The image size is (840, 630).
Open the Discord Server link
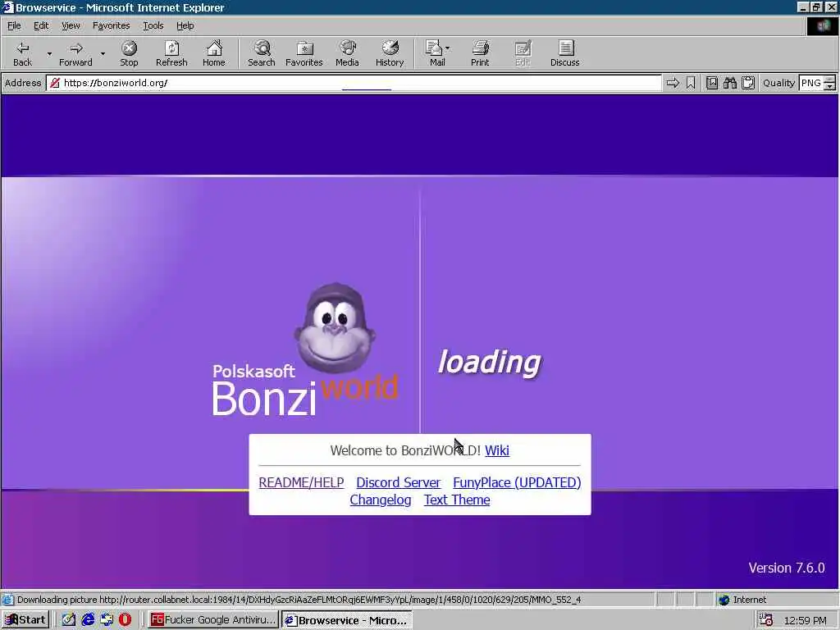(398, 482)
